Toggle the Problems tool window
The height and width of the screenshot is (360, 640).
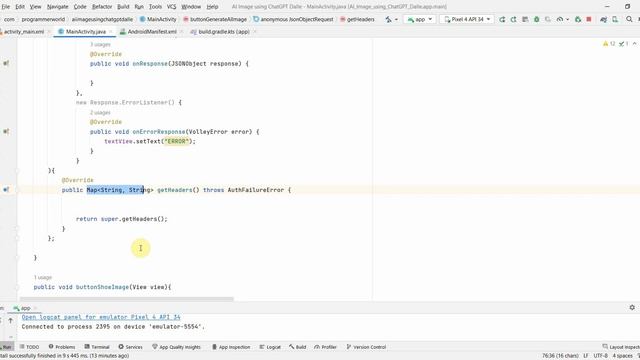point(62,347)
